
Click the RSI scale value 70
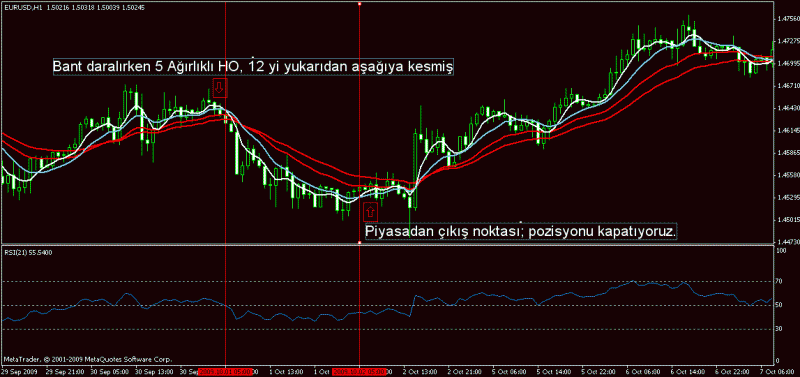(780, 281)
